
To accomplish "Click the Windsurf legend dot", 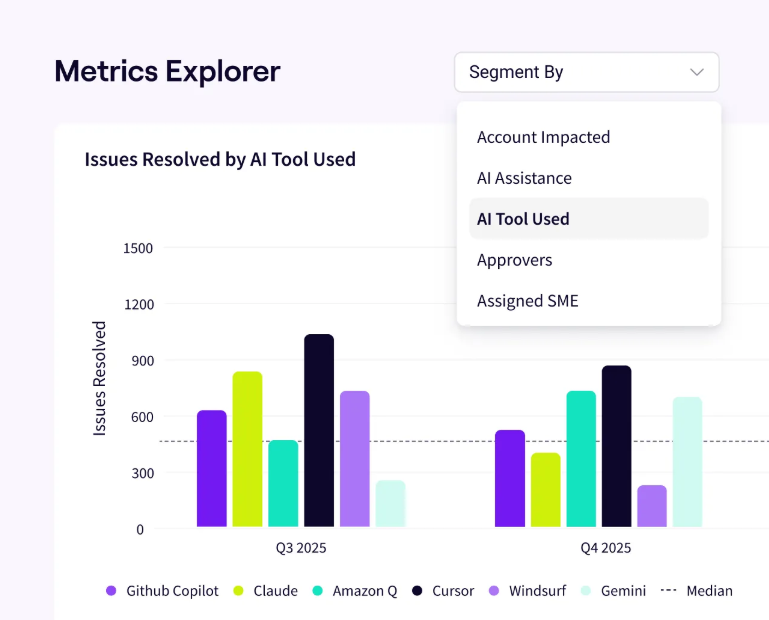I will [494, 591].
